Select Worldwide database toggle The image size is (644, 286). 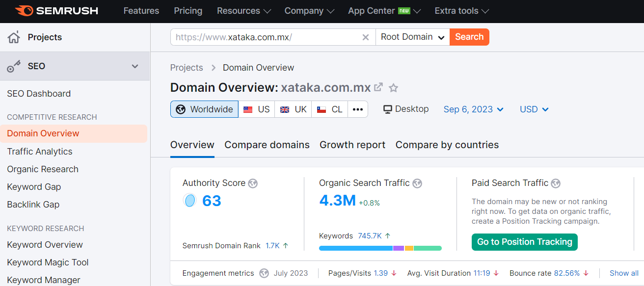205,109
